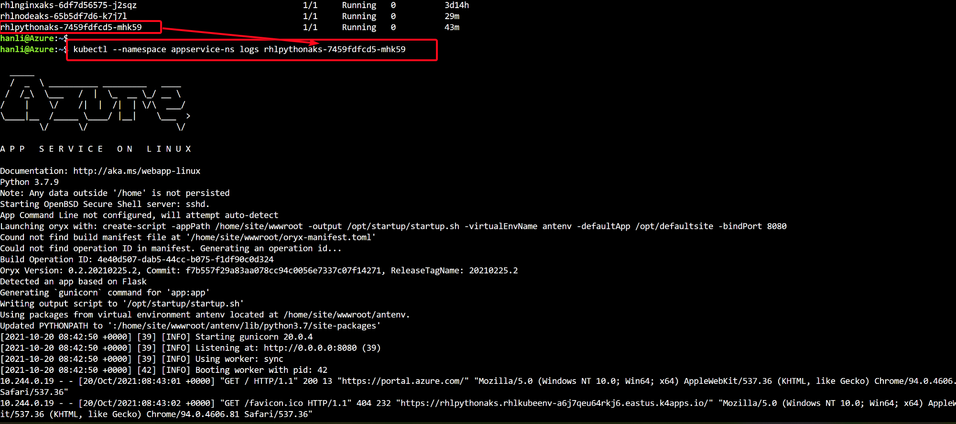Click the oryx-manifest.toml not found line
Screen dimensions: 956x424
pyautogui.click(x=188, y=237)
